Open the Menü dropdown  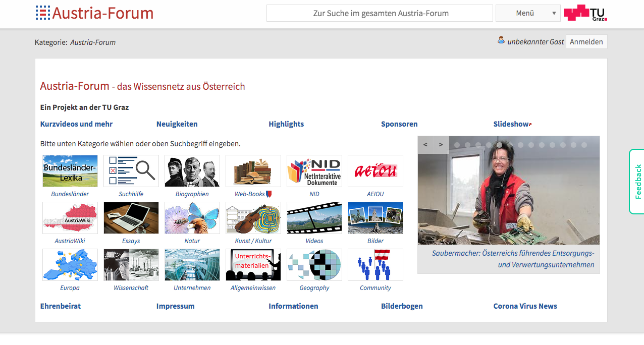(x=528, y=13)
